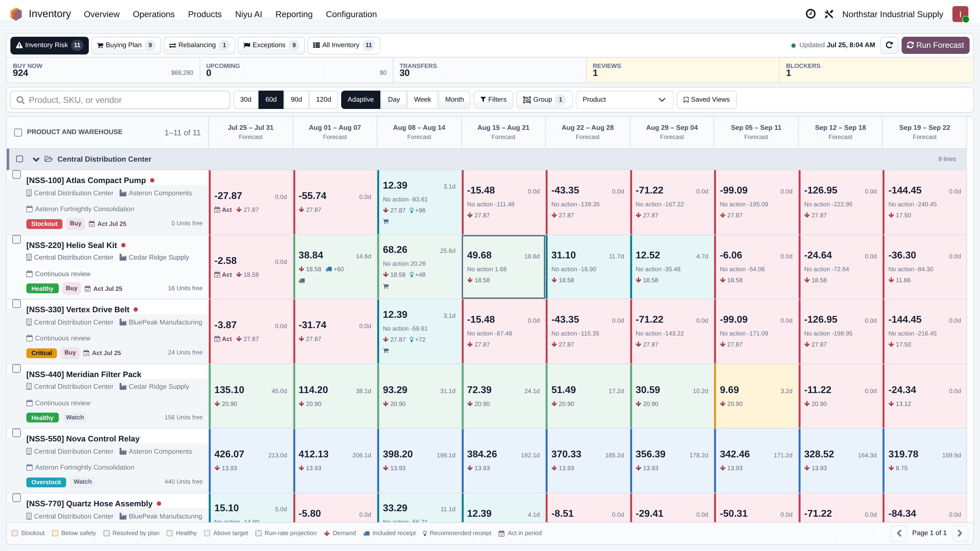Open the user avatar menu
The image size is (980, 551).
click(960, 14)
